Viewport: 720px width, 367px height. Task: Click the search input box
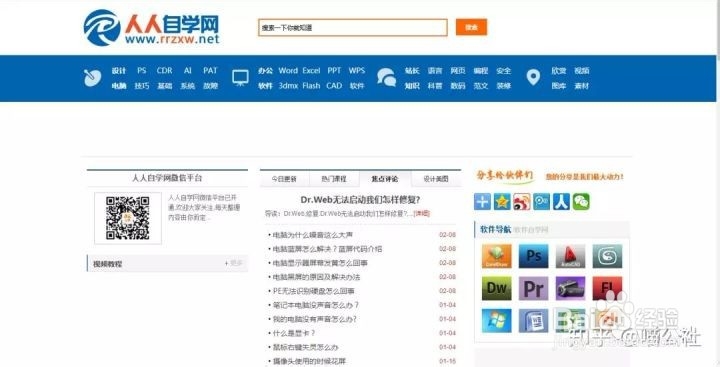353,28
